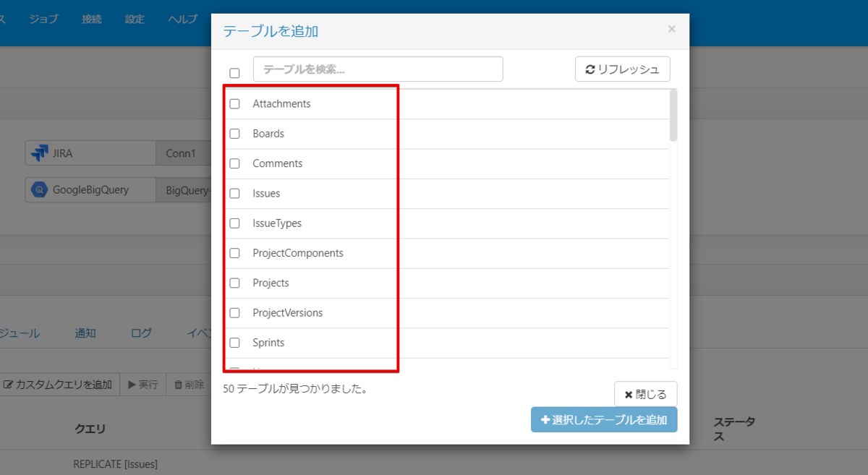Viewport: 868px width, 475px height.
Task: Enable the IssueTypes table checkbox
Action: [234, 223]
